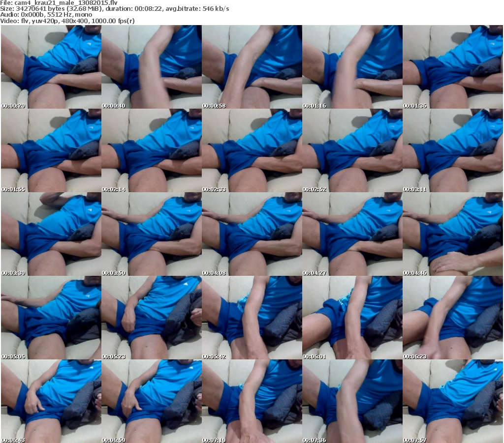Pick the thumbnail at 00:07:36
504x443 pixels.
click(352, 401)
